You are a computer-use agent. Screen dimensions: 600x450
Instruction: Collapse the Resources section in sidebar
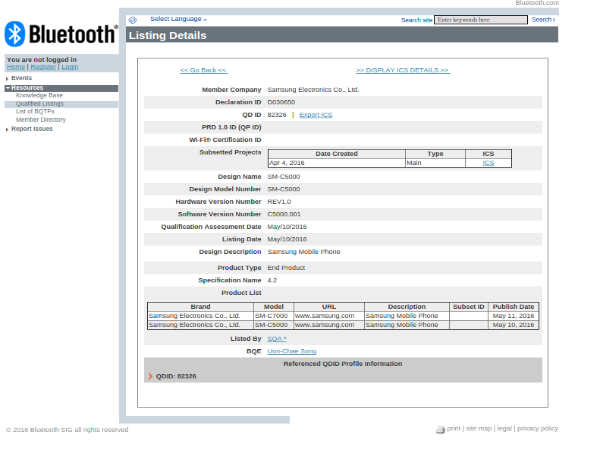click(26, 88)
